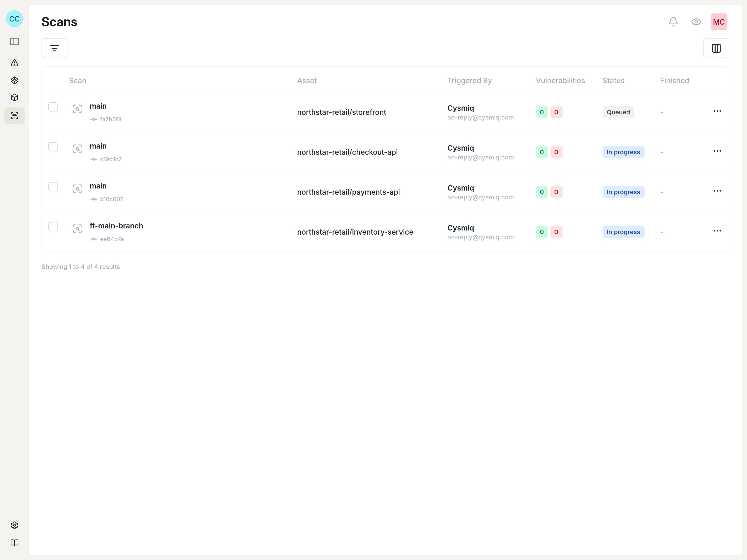Click Cysmiq in the storefront row
Image resolution: width=747 pixels, height=560 pixels.
click(x=461, y=108)
